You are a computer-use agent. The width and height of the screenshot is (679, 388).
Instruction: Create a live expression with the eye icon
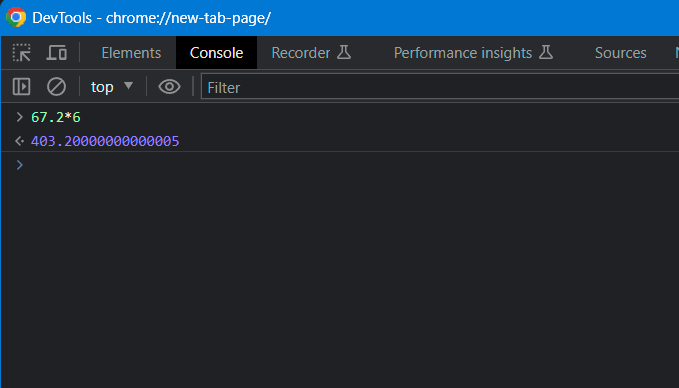[x=169, y=87]
